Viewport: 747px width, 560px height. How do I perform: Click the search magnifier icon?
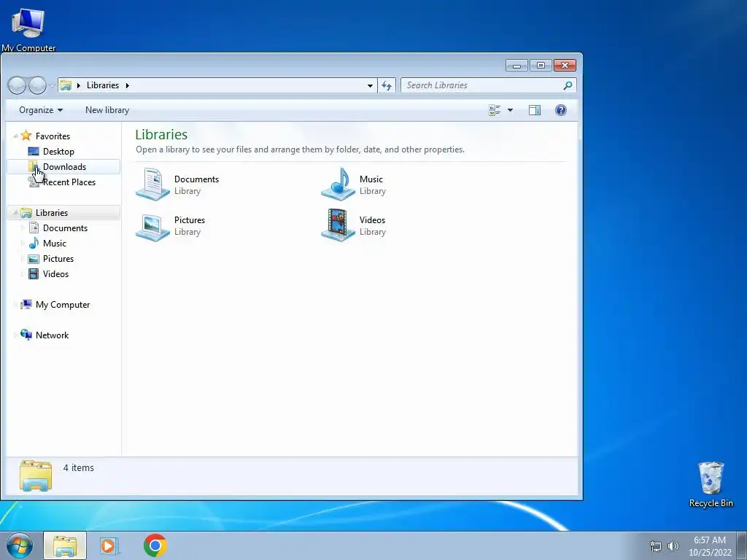pyautogui.click(x=568, y=86)
